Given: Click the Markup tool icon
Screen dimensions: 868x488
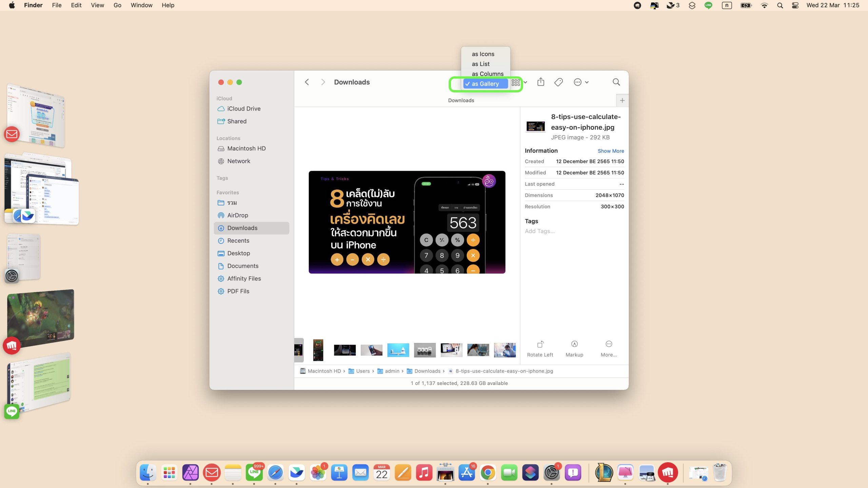Looking at the screenshot, I should pos(574,344).
